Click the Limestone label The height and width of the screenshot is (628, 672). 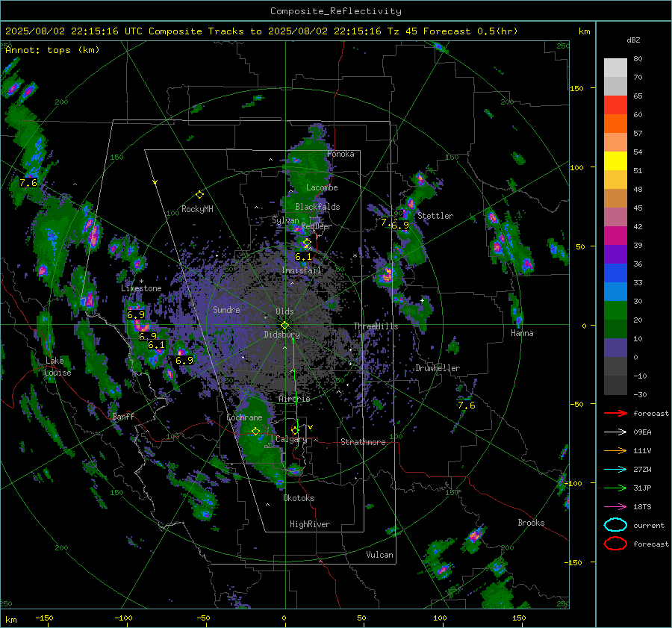(141, 288)
